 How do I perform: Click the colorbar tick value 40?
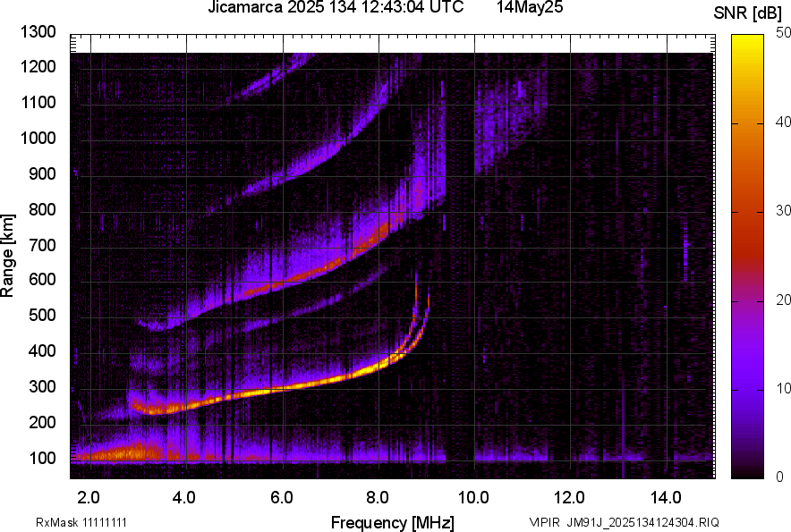783,122
